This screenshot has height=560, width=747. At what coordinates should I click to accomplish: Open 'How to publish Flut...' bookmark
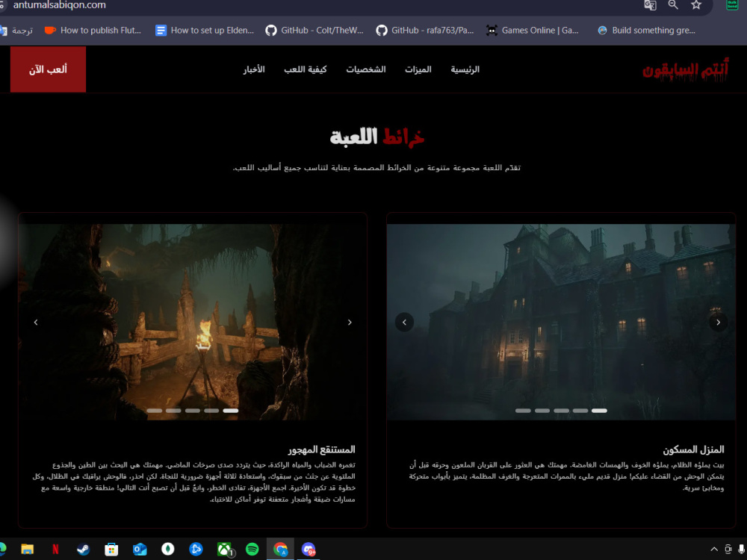(x=93, y=31)
